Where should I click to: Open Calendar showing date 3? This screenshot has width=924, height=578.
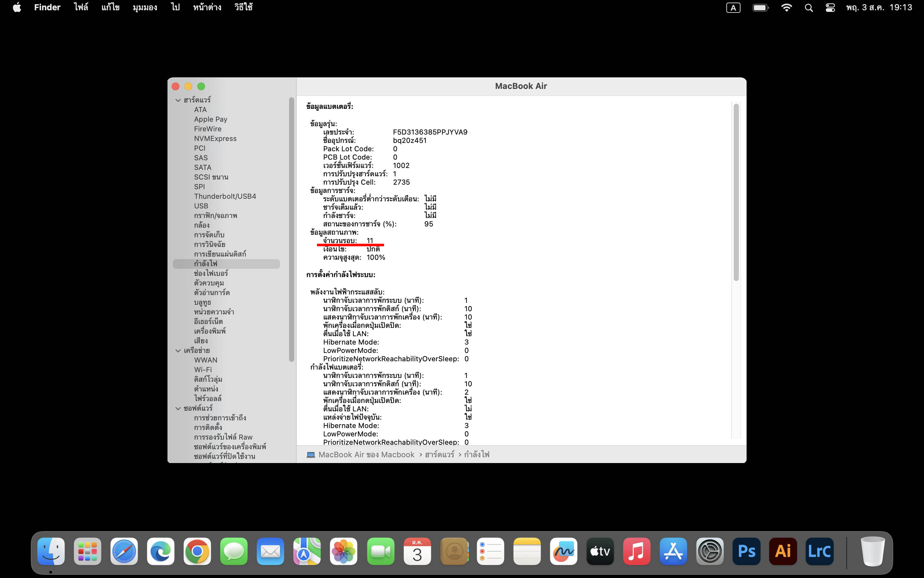tap(417, 551)
